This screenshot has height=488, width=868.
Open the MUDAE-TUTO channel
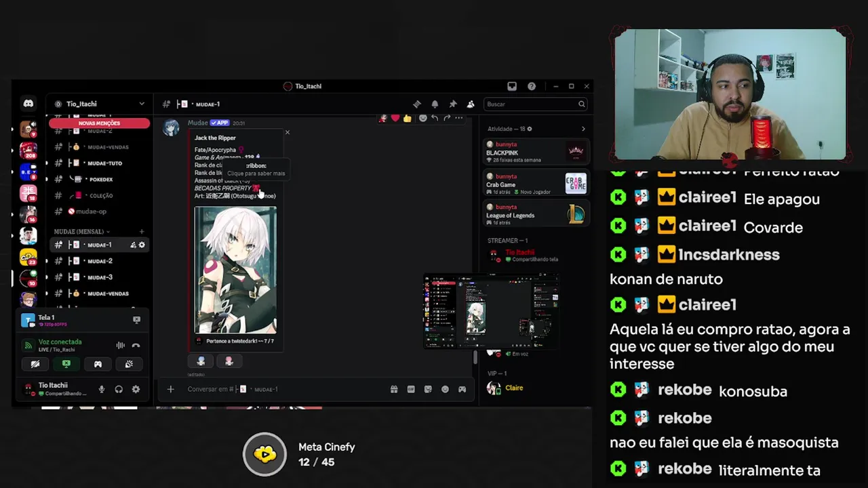click(x=100, y=163)
